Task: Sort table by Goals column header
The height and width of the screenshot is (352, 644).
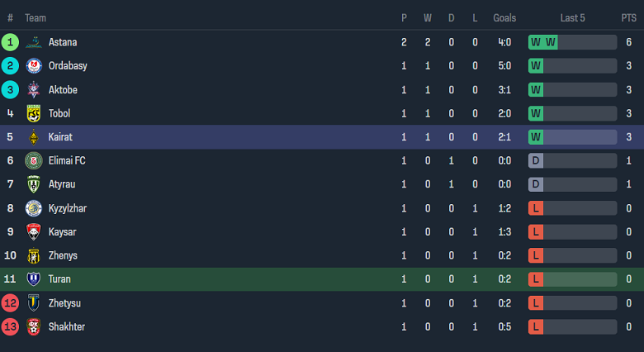Action: tap(504, 17)
